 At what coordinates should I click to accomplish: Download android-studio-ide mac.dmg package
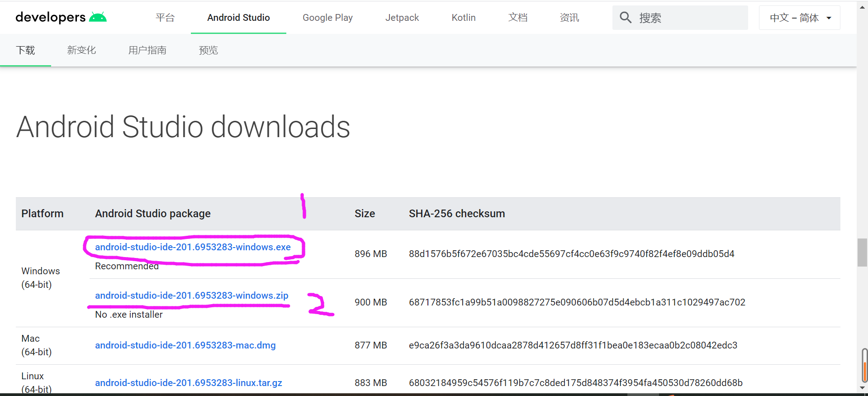tap(185, 345)
